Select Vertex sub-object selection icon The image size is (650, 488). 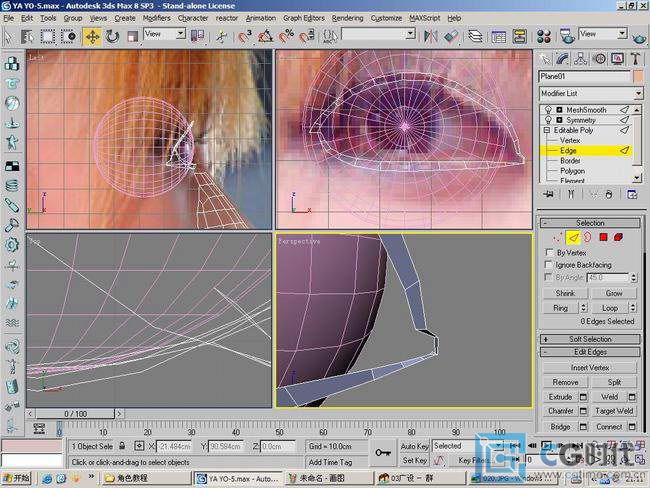(x=558, y=238)
